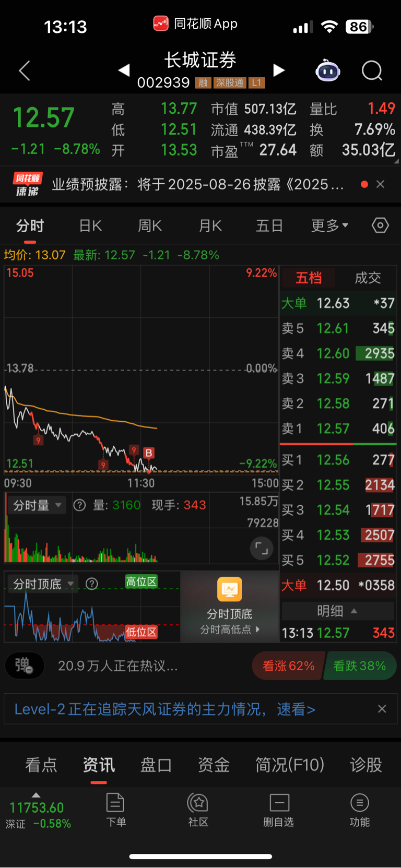
Task: Tap the help icon beside 分时顶底
Action: point(92,584)
